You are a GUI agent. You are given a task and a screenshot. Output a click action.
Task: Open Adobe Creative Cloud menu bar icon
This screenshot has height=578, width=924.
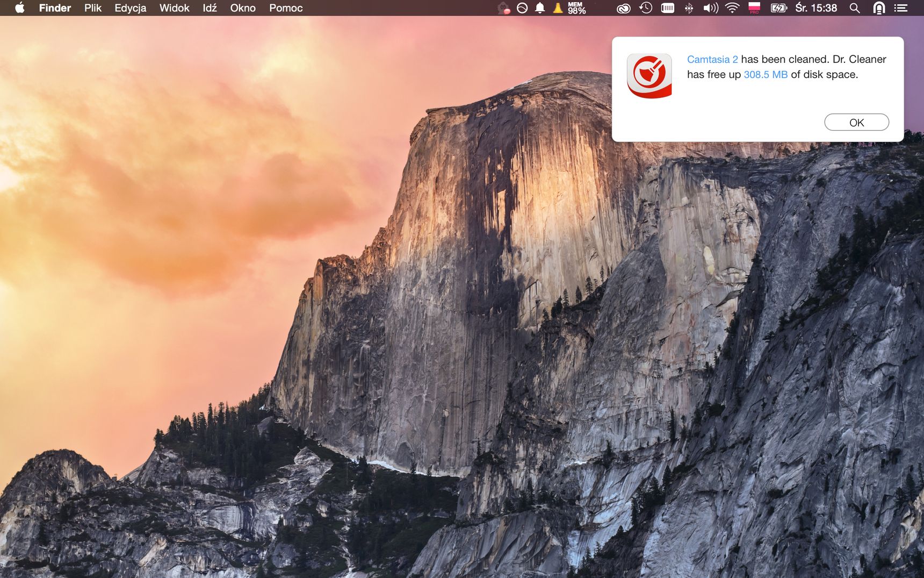(x=623, y=8)
